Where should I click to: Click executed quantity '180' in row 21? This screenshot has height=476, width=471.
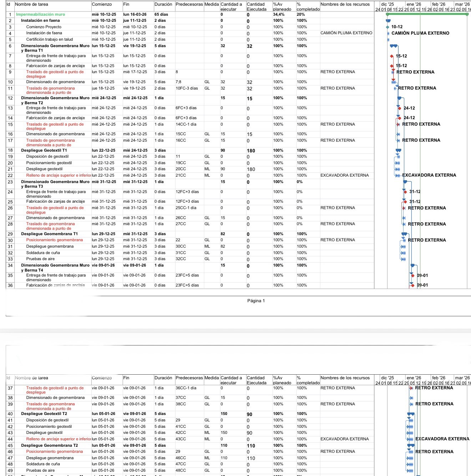251,169
